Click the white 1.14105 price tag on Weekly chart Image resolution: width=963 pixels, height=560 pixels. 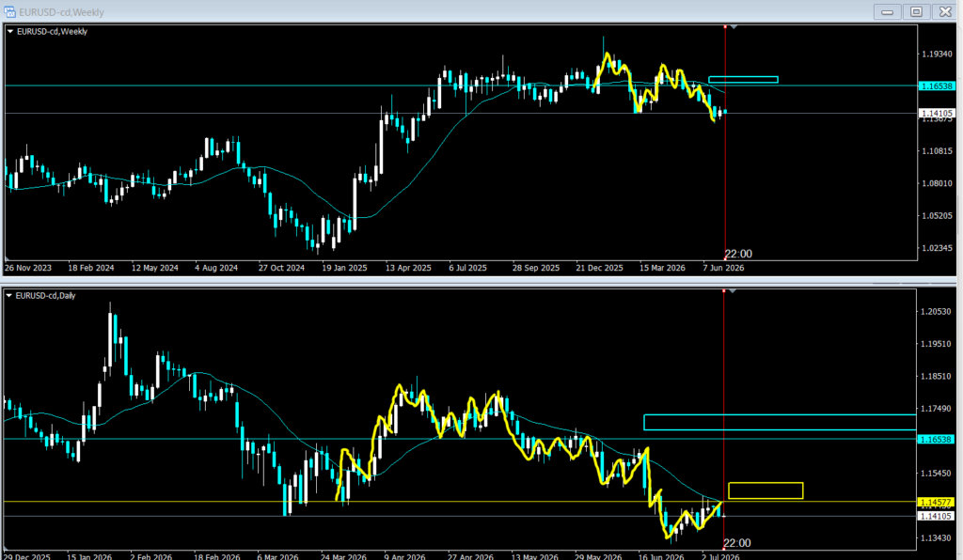pos(937,114)
